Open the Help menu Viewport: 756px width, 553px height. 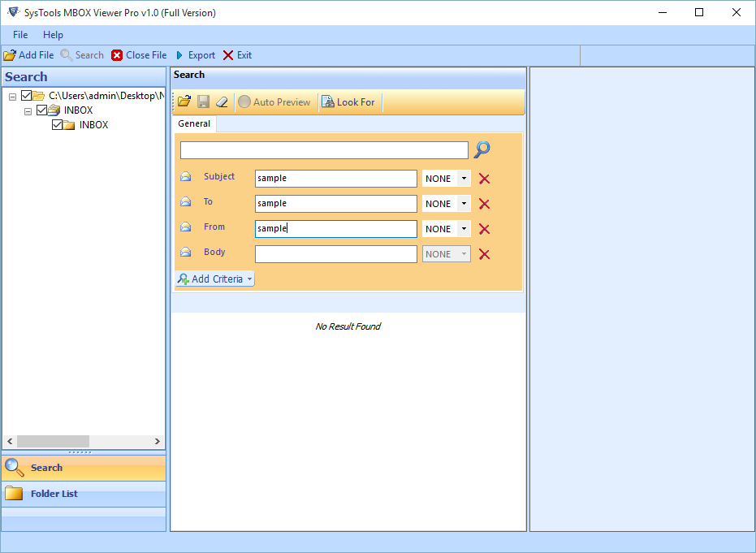click(53, 35)
